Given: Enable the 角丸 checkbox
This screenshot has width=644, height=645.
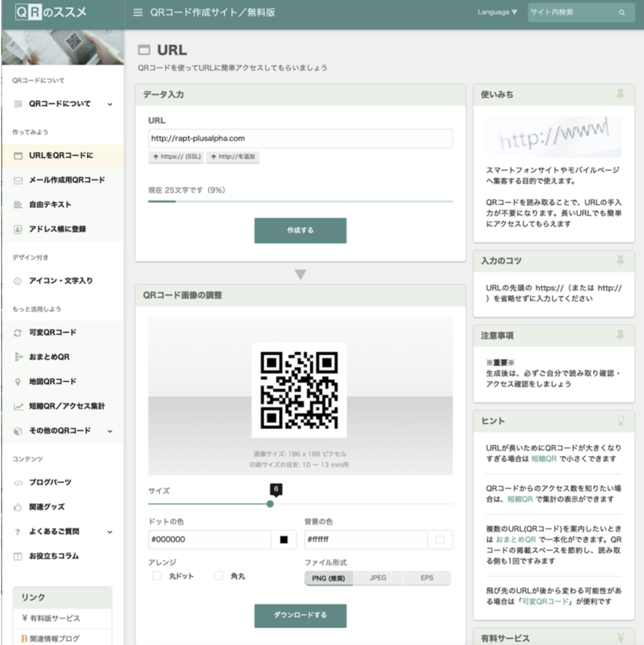Looking at the screenshot, I should pyautogui.click(x=219, y=576).
